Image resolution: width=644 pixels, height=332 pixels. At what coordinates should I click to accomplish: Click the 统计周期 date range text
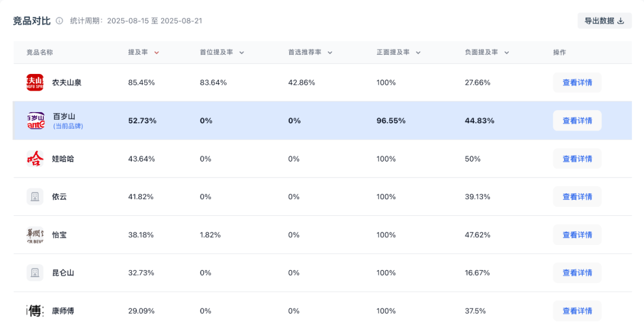pyautogui.click(x=136, y=21)
